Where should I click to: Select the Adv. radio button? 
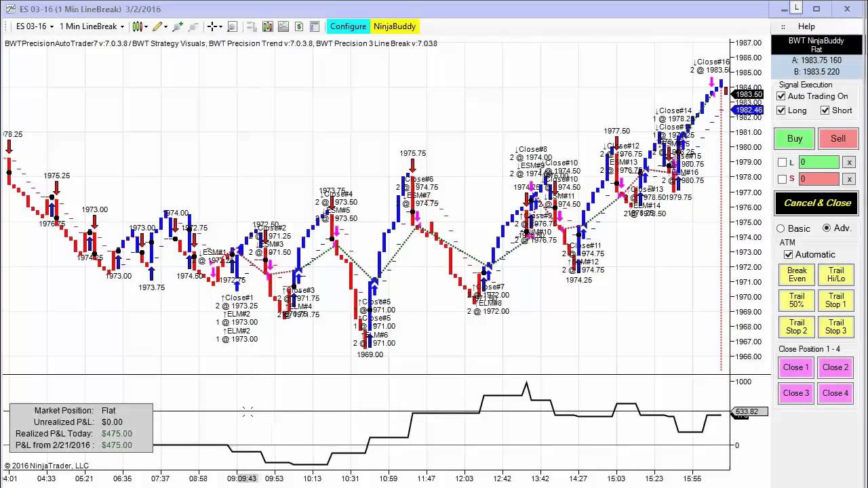827,228
